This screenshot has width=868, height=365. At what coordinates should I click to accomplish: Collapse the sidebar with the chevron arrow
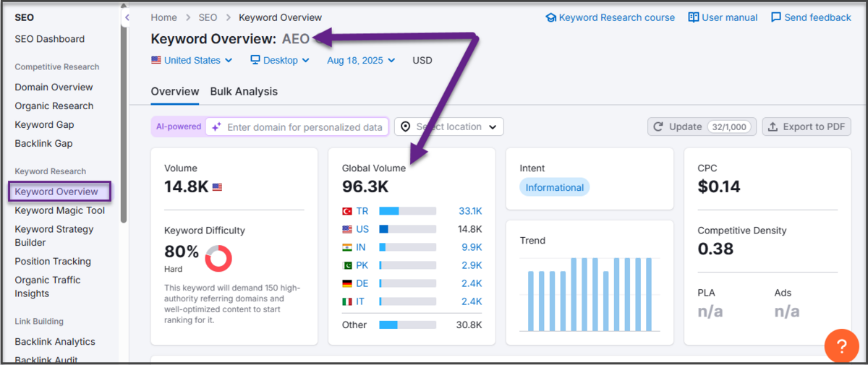(127, 17)
